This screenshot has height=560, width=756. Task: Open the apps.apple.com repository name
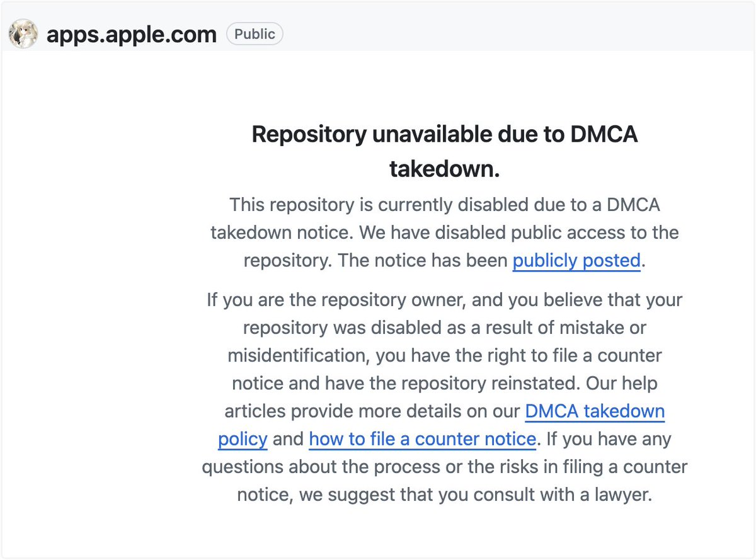point(131,34)
